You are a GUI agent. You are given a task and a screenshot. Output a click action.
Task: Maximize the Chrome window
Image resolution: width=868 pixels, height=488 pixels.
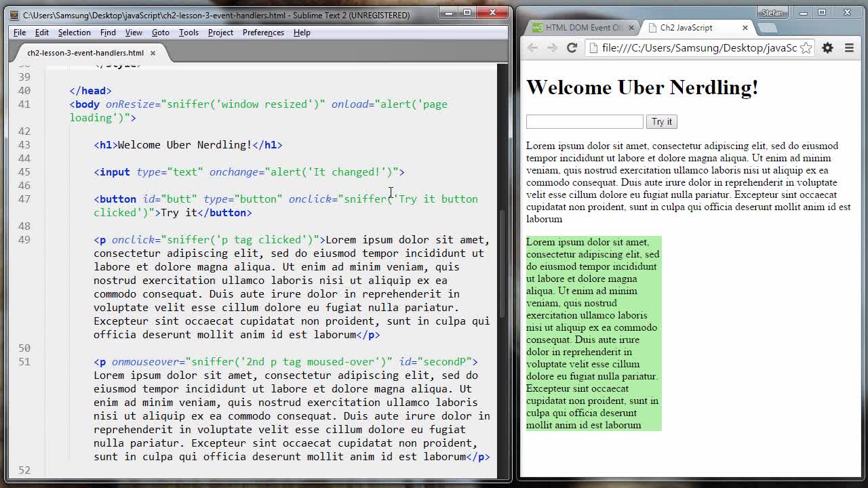[821, 13]
